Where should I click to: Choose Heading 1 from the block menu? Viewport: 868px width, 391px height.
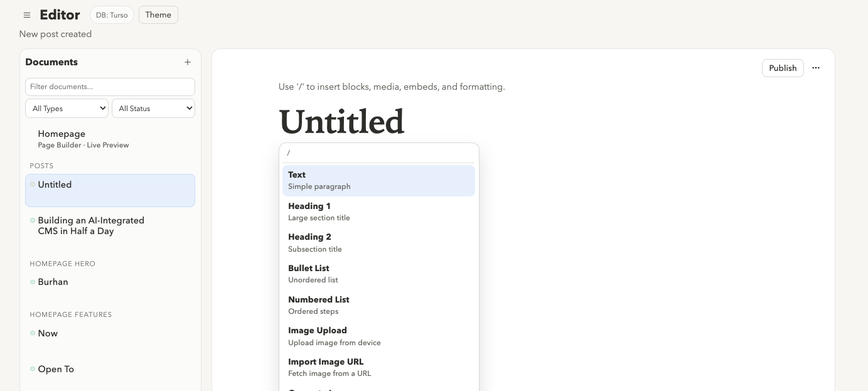click(378, 212)
